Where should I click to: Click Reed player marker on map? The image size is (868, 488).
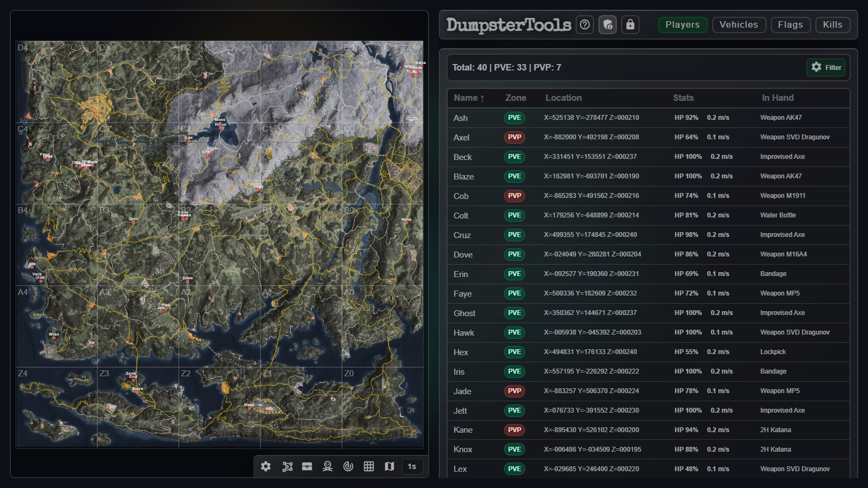[x=250, y=408]
